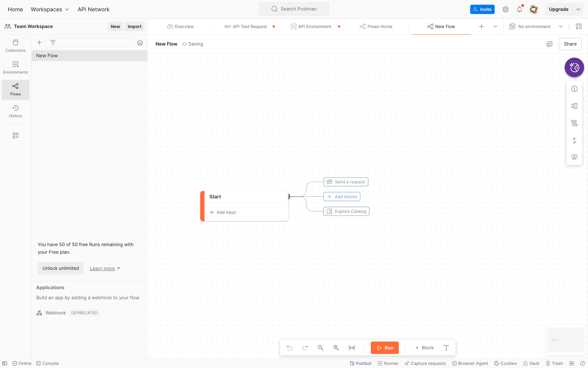This screenshot has width=588, height=368.
Task: Open the book-shaped catalog icon in right panel
Action: coord(574,106)
